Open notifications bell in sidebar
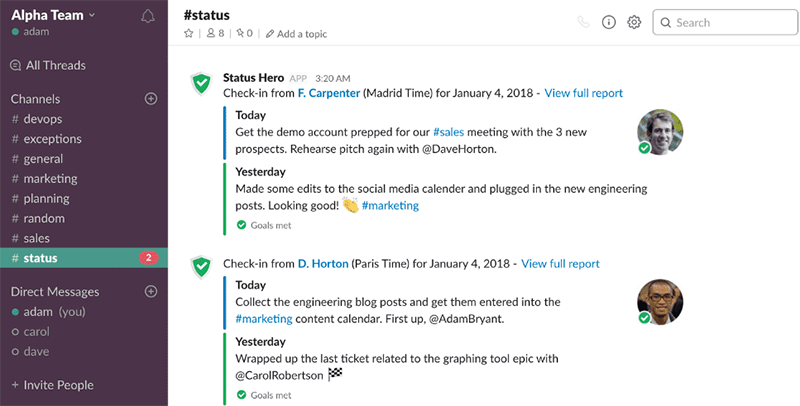The width and height of the screenshot is (800, 406). (147, 17)
